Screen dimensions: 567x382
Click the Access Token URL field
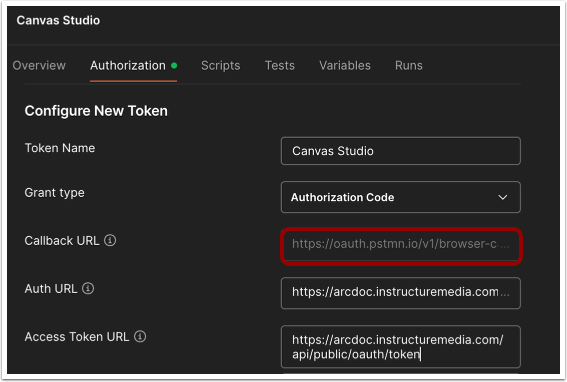401,347
